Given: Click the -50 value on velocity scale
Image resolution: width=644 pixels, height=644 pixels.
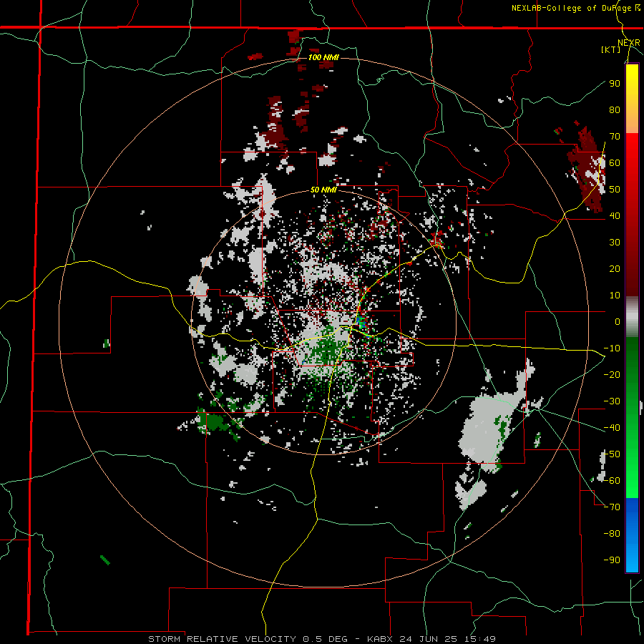Looking at the screenshot, I should coord(612,454).
